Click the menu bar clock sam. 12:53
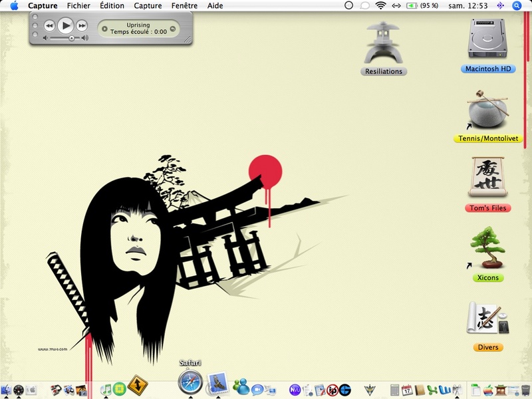532x399 pixels. click(x=468, y=5)
